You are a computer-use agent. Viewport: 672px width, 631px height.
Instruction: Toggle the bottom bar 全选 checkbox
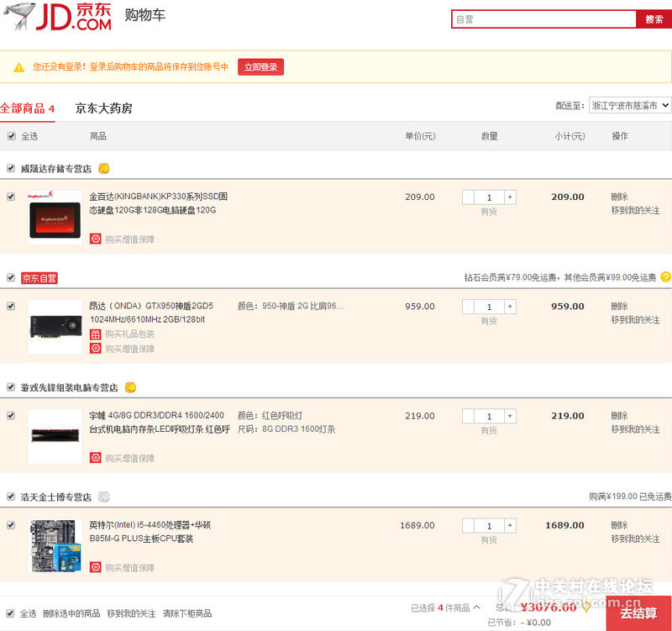click(11, 613)
